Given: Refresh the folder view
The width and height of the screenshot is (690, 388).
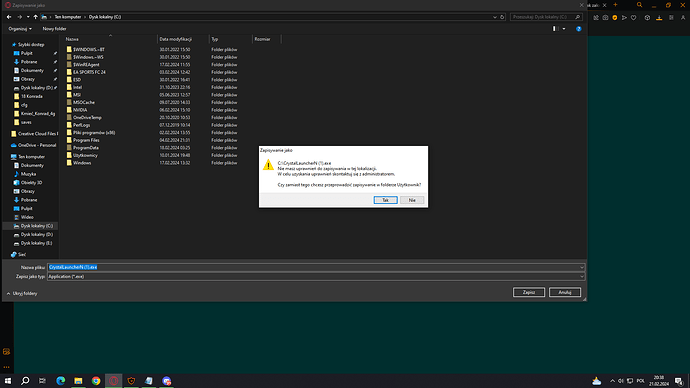Looking at the screenshot, I should pyautogui.click(x=502, y=17).
